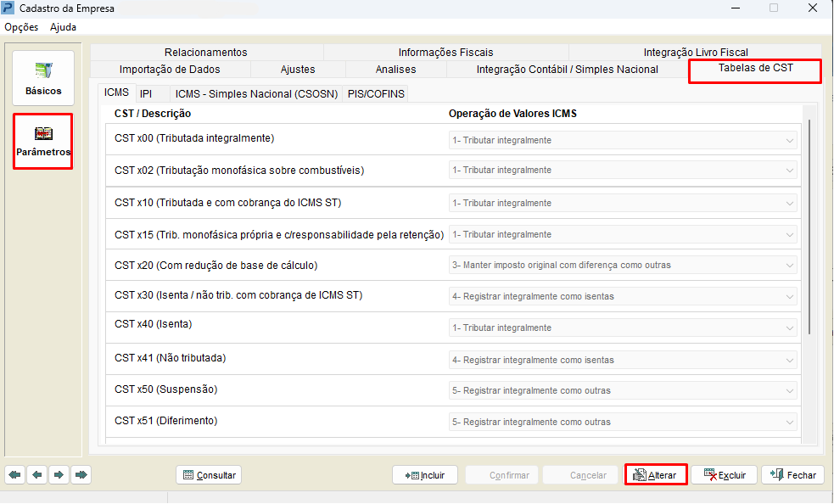Open the PIS/COFINS sub-tab

point(376,94)
